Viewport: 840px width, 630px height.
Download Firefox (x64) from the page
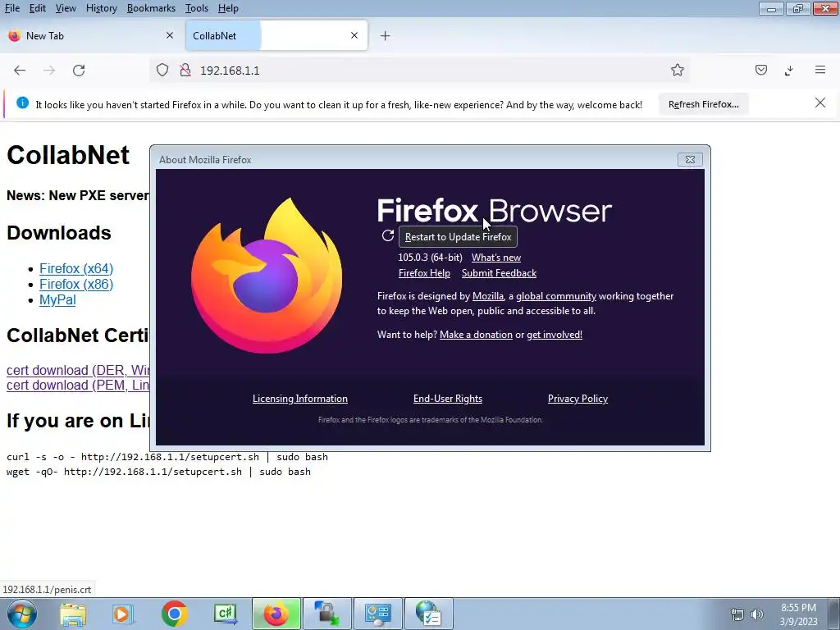click(x=76, y=268)
